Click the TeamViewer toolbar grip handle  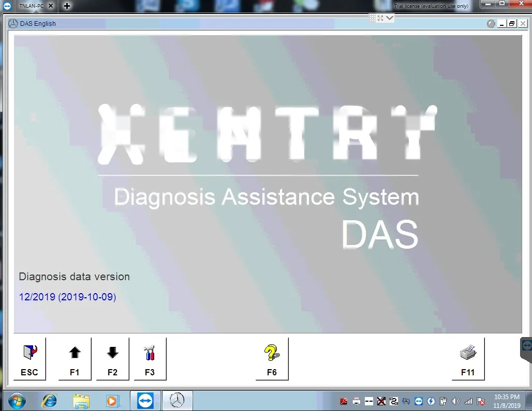(372, 18)
